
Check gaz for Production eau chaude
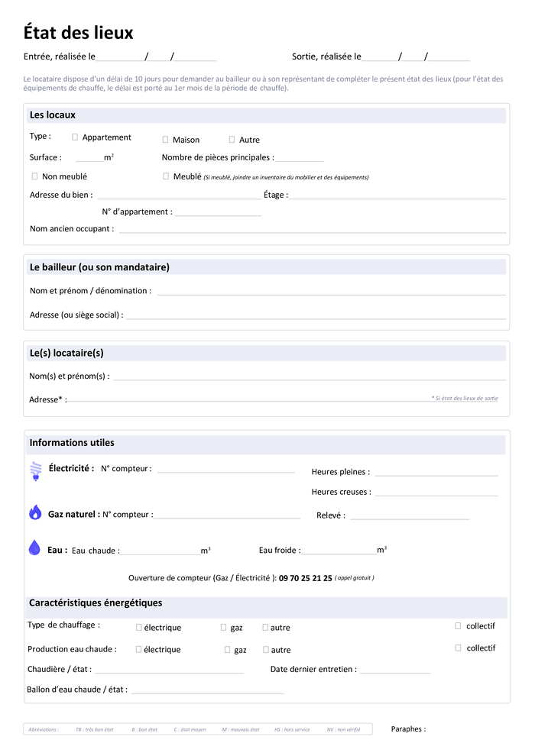coord(227,650)
